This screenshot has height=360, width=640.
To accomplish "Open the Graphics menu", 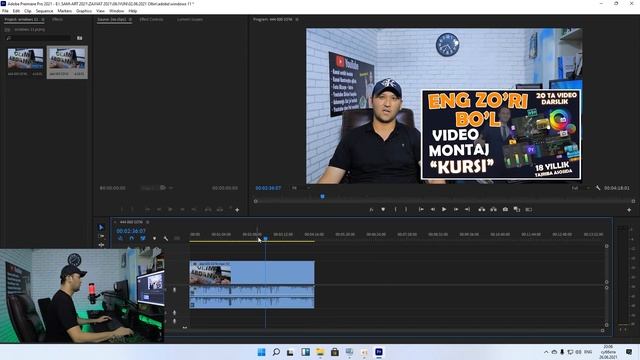I will 84,11.
